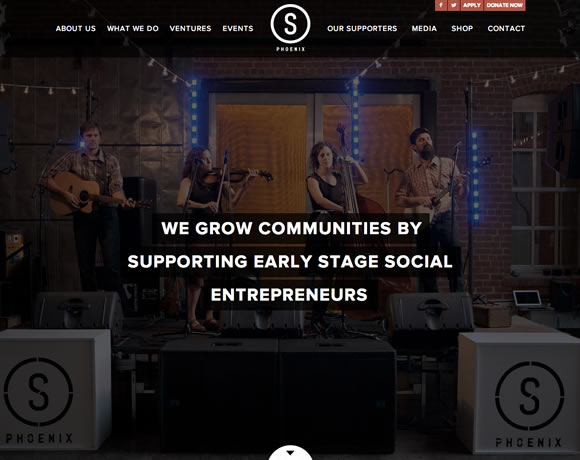Select the S Phoenix logo on left white cube
The width and height of the screenshot is (580, 460).
[38, 400]
